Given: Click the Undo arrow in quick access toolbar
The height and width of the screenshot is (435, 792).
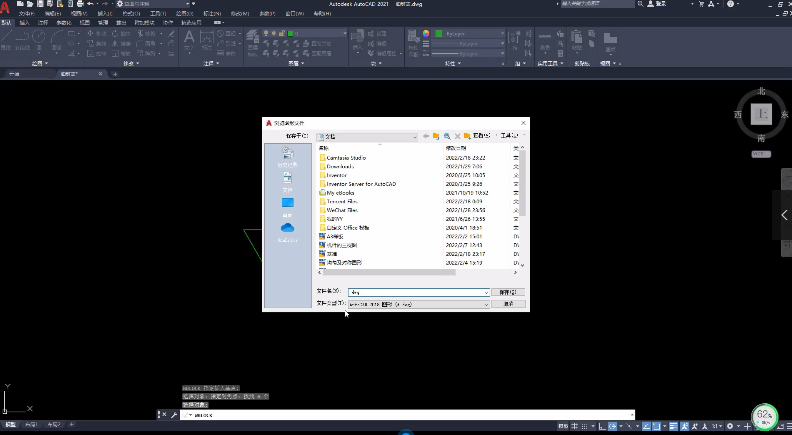Looking at the screenshot, I should point(90,4).
